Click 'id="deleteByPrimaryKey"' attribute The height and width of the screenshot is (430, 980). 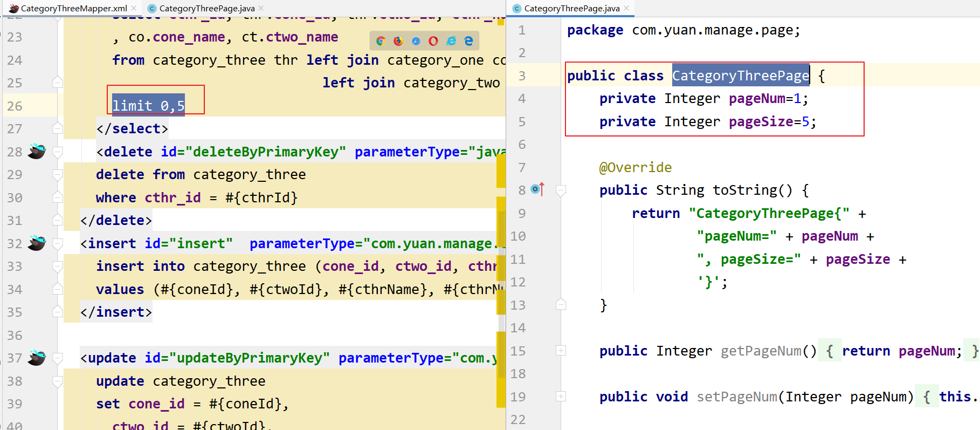[253, 152]
